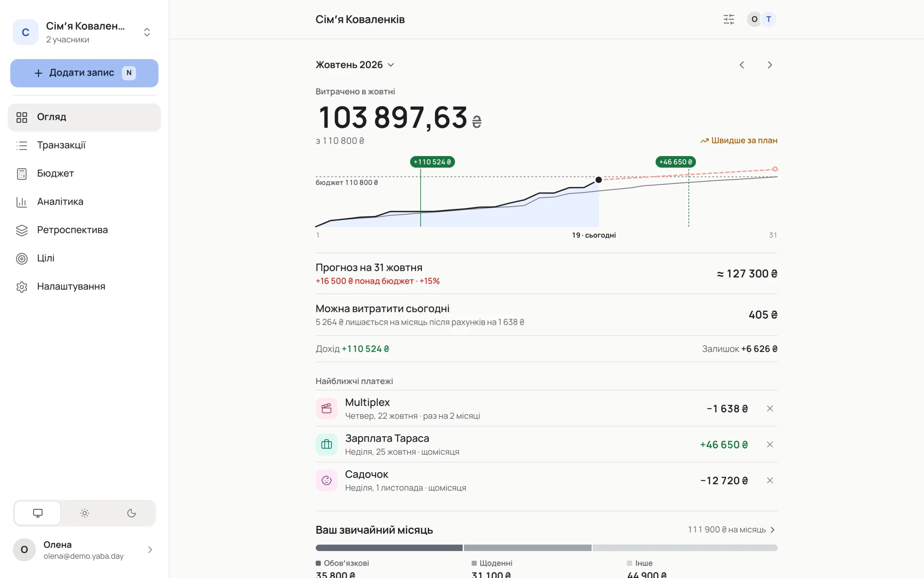Click the +110 524 ₴ chart marker
Screen dimensions: 924x578
click(x=432, y=162)
